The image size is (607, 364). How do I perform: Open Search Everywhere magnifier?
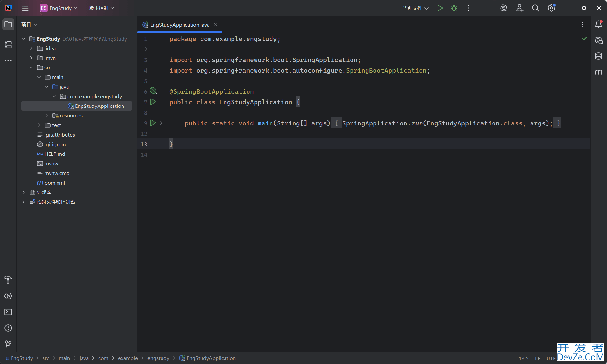[x=536, y=8]
